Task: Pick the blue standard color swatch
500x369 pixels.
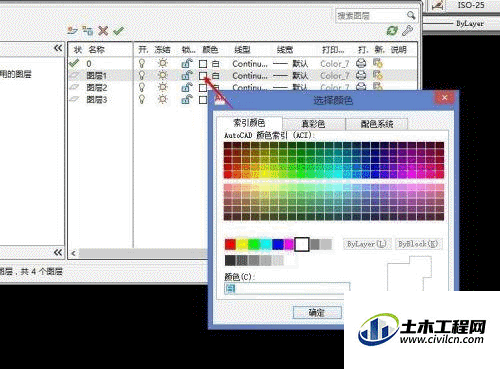Action: tap(278, 244)
